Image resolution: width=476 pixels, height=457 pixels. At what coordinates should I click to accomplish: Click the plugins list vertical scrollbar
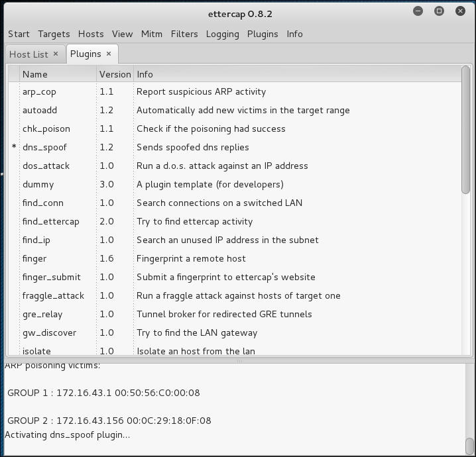[x=465, y=130]
